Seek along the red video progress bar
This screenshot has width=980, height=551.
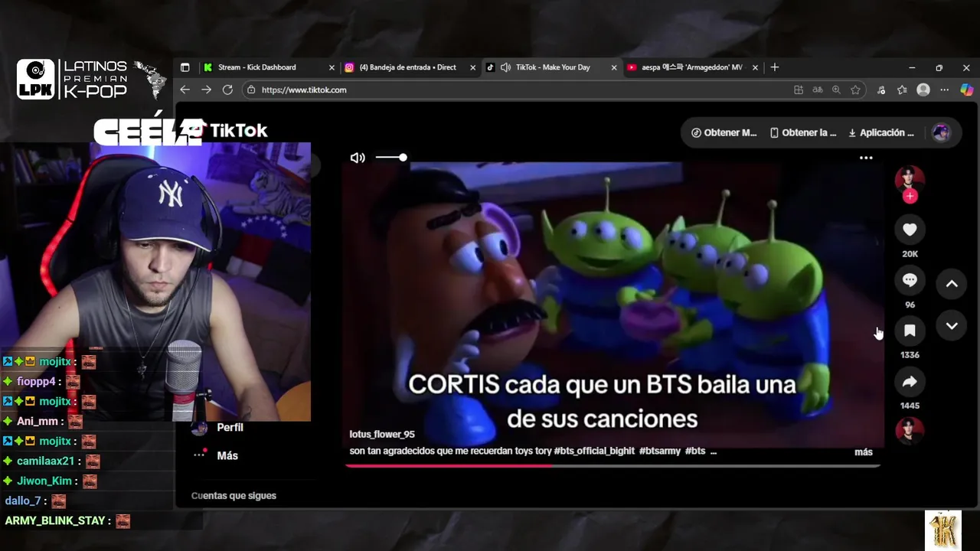pyautogui.click(x=612, y=465)
